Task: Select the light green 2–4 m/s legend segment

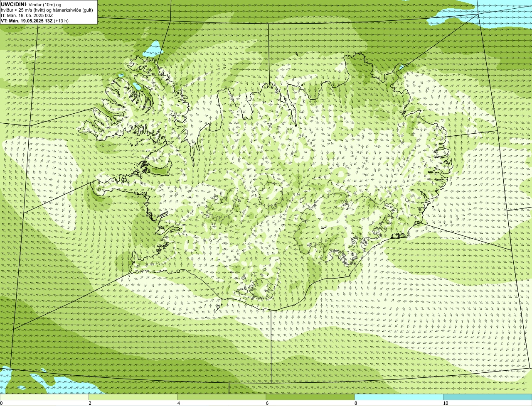Action: coord(133,397)
